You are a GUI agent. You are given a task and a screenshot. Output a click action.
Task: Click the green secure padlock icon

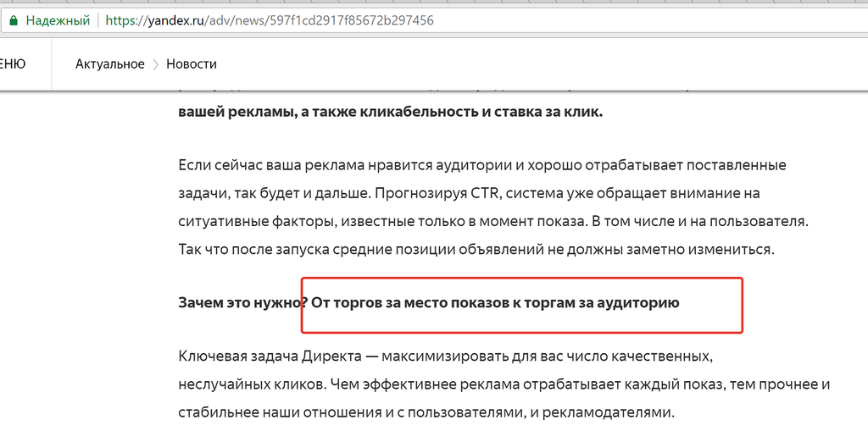(x=14, y=21)
